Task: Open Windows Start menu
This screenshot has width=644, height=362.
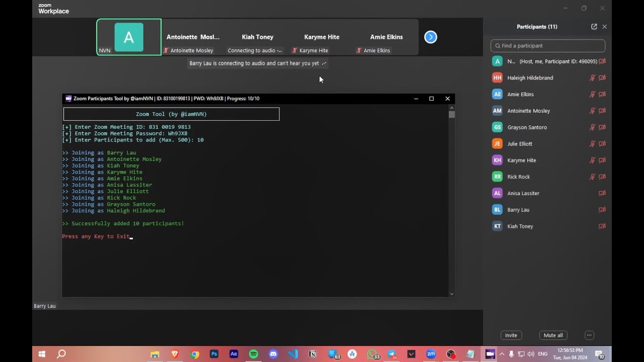Action: (x=42, y=354)
